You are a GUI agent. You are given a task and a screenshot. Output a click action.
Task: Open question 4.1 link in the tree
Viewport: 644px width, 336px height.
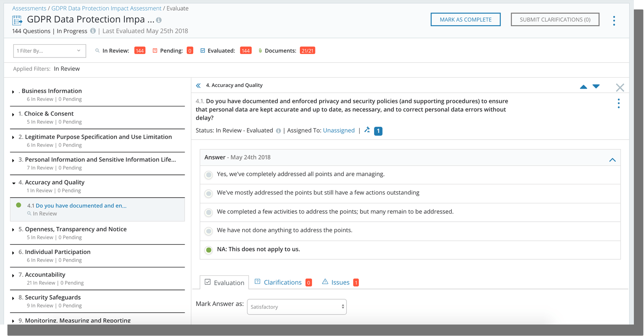(81, 205)
